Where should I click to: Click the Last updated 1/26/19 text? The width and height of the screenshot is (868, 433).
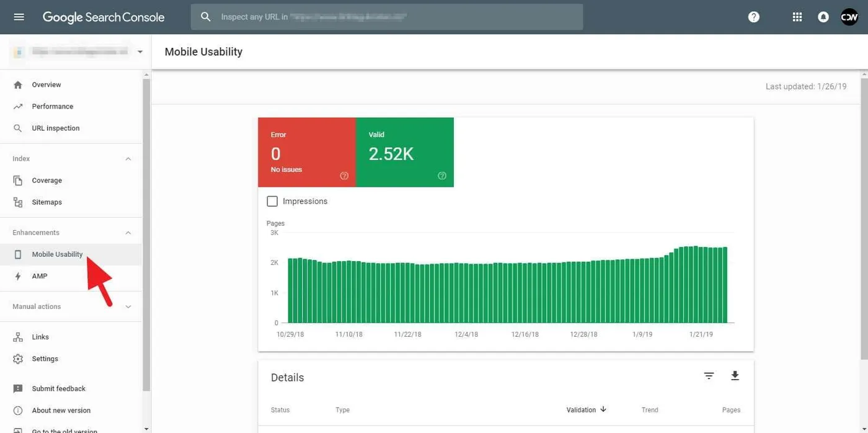(806, 86)
